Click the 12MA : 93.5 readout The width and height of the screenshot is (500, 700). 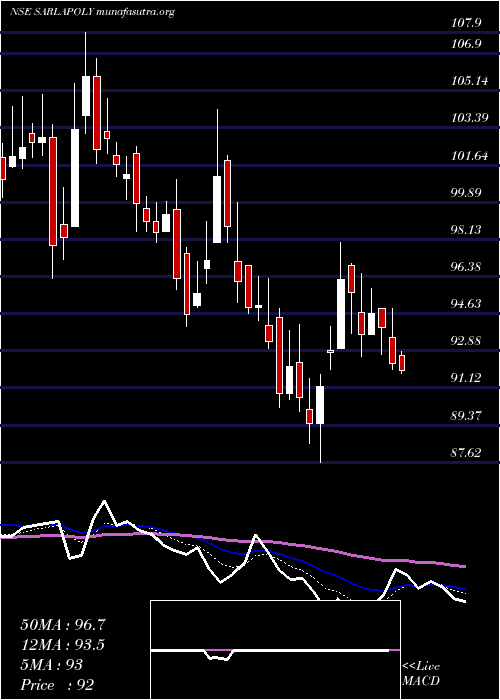coord(63,645)
